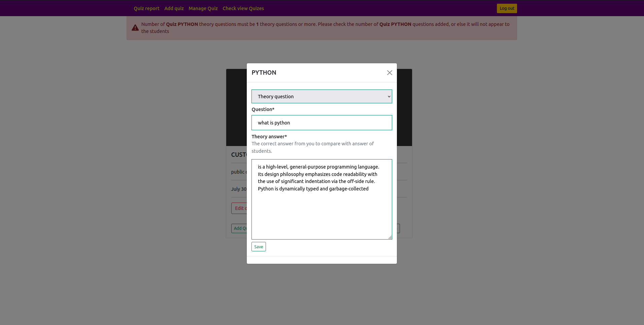Save the theory question
The image size is (644, 325).
click(x=258, y=246)
